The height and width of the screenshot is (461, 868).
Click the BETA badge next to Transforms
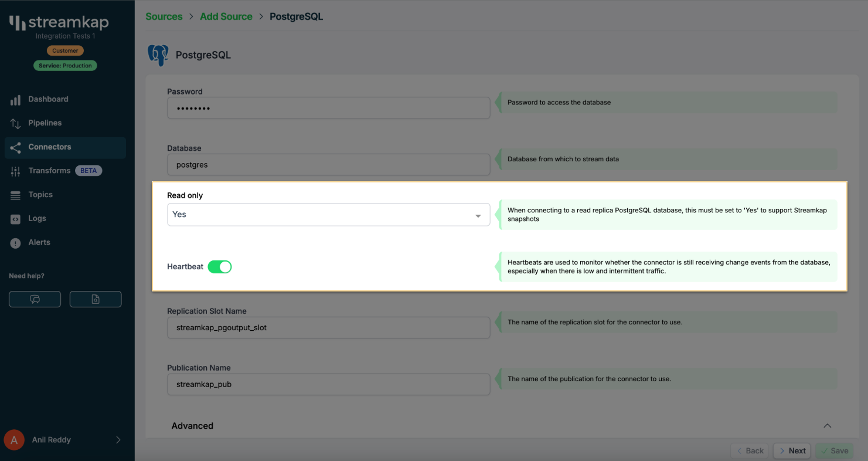click(88, 171)
